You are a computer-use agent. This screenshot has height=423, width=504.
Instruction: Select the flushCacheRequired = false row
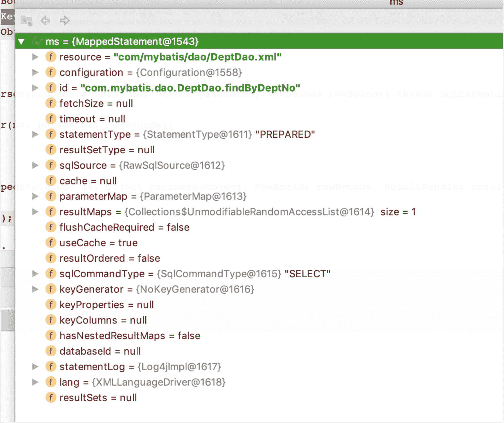pyautogui.click(x=124, y=227)
